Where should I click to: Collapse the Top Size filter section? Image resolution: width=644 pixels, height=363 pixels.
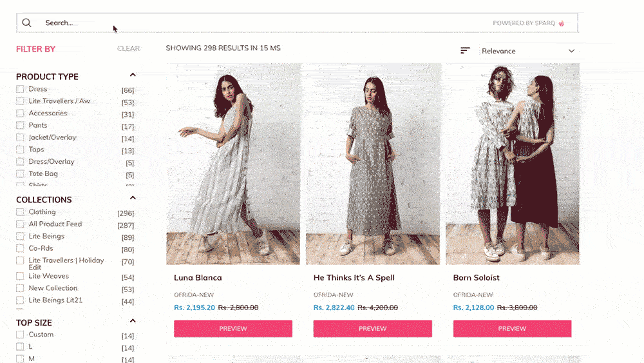click(x=133, y=321)
